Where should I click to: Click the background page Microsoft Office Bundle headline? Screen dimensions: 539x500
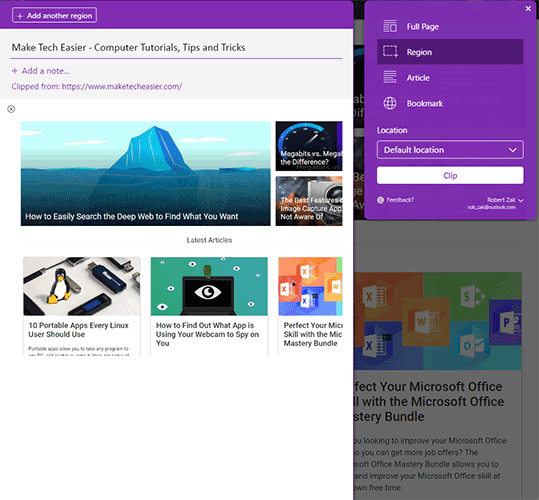429,402
